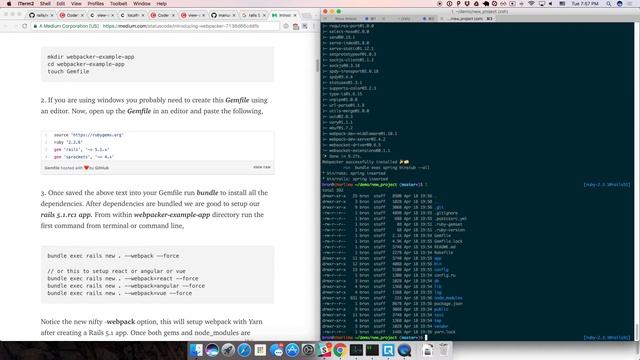Click the '--webpack=angular --force' command line
This screenshot has width=640, height=360.
126,286
